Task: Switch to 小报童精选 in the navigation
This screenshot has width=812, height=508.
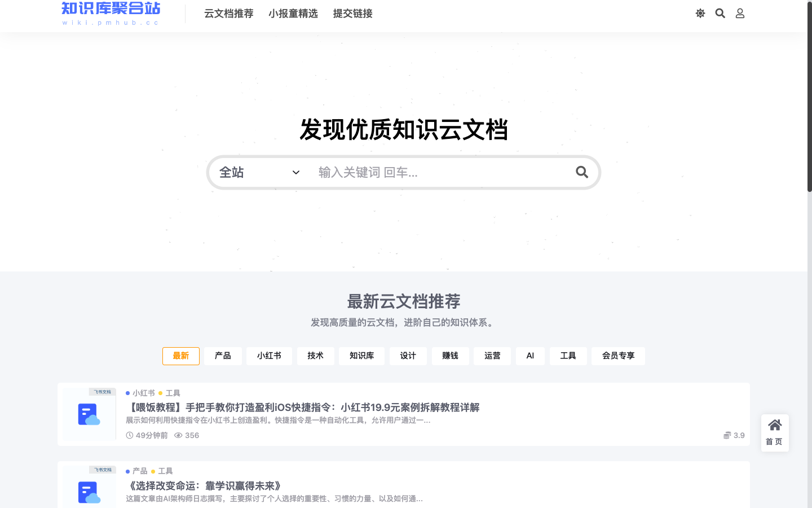Action: [293, 14]
